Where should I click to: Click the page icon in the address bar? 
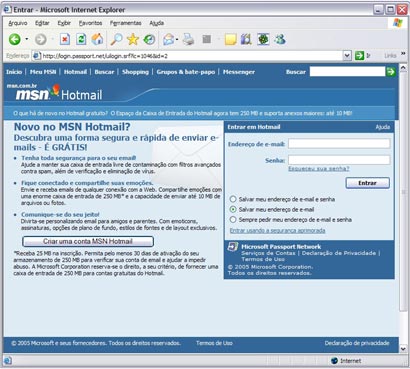[x=37, y=56]
